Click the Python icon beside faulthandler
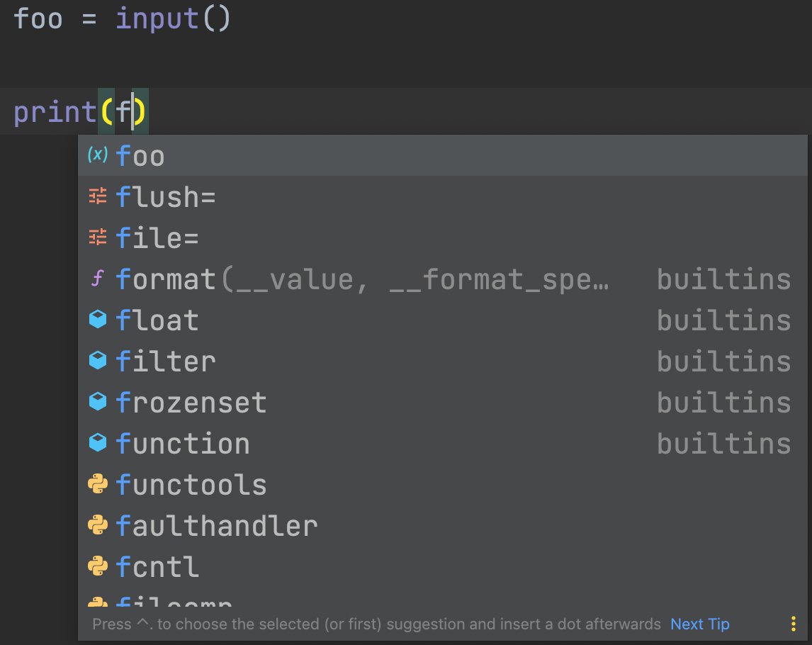 [97, 525]
